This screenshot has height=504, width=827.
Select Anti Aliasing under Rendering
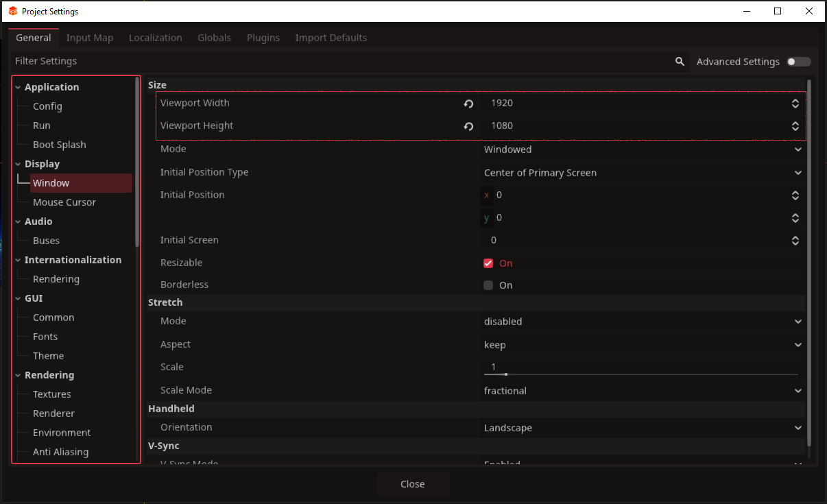[60, 452]
